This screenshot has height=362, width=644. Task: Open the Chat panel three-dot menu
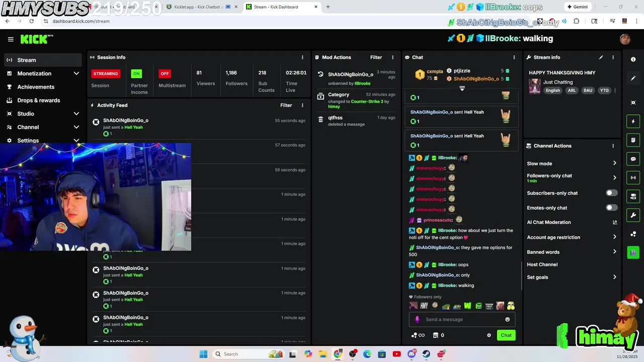[514, 57]
